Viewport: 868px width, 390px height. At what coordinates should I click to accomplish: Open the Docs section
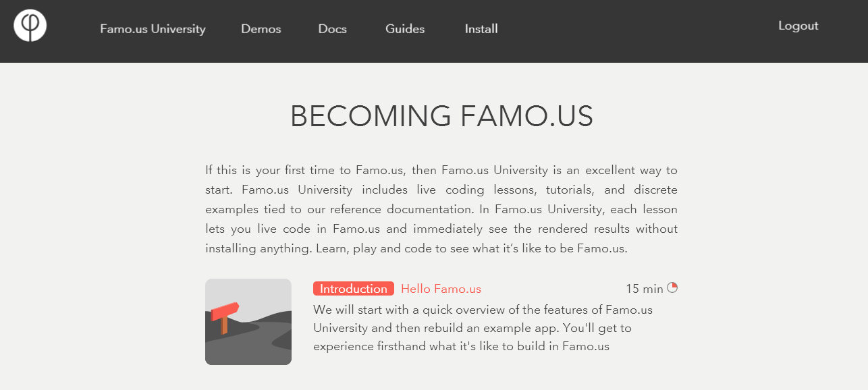[x=332, y=29]
